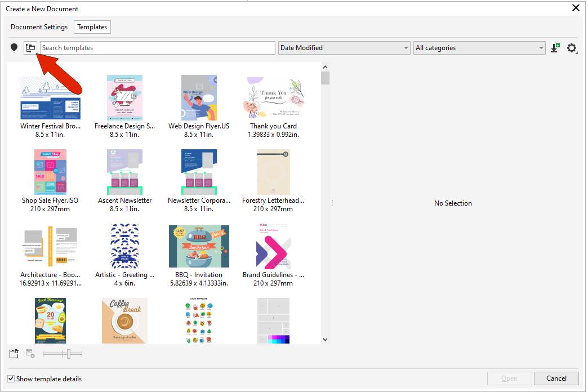This screenshot has height=392, width=588.
Task: Click the lightbulb hints icon
Action: 14,48
